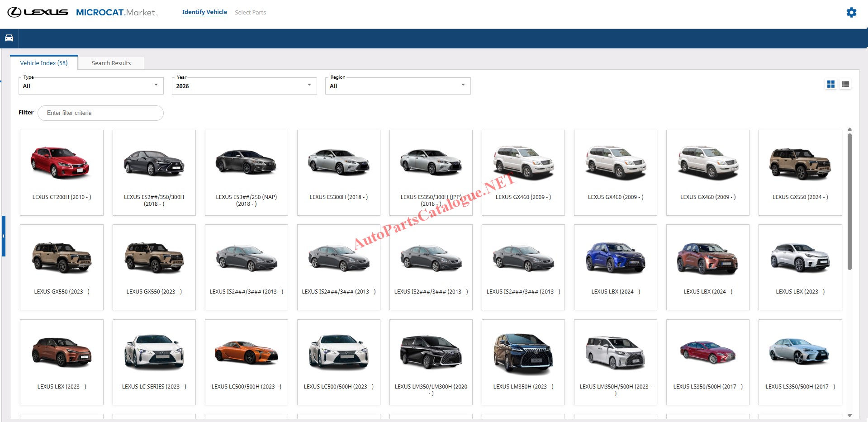Image resolution: width=868 pixels, height=422 pixels.
Task: Choose the LEXUS GX550 (2024 - ) vehicle
Action: click(x=800, y=172)
